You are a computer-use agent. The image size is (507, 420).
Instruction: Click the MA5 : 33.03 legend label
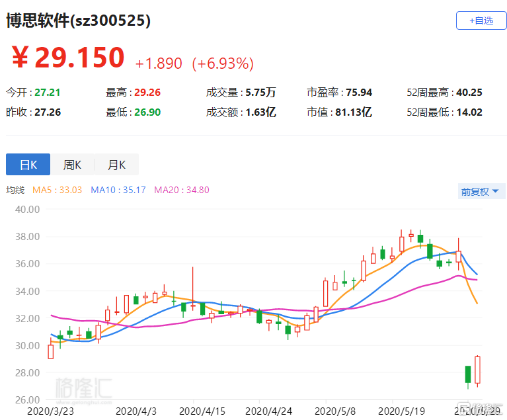click(x=58, y=190)
